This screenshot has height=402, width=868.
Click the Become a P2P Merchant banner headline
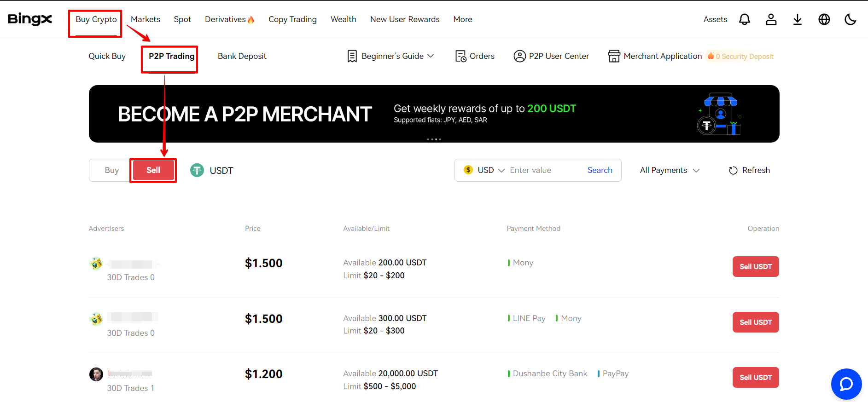[x=245, y=114]
